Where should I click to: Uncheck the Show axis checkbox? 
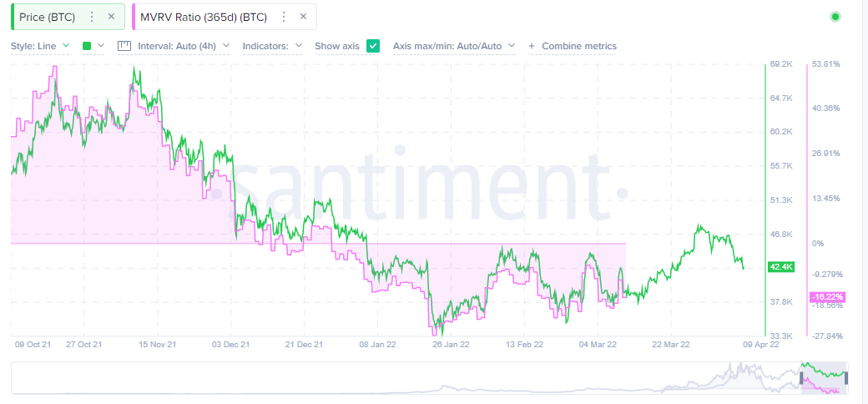point(373,46)
